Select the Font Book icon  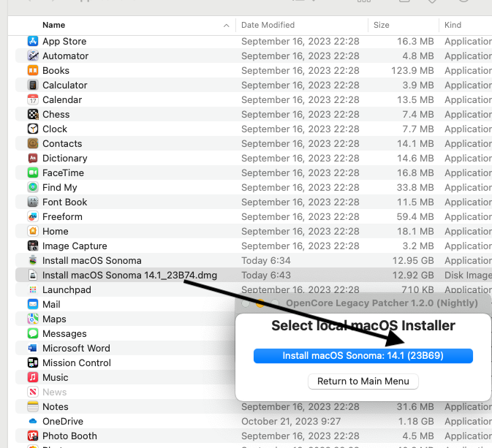point(33,202)
